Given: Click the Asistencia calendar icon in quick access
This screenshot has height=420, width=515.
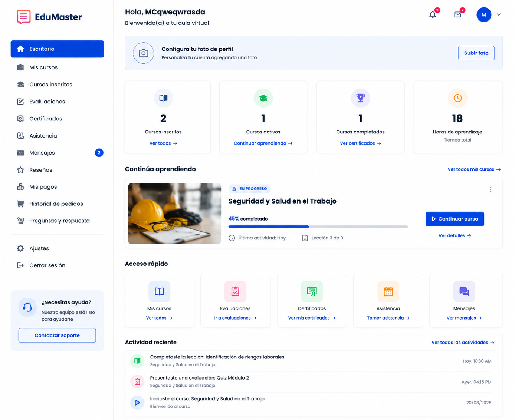Looking at the screenshot, I should [388, 291].
